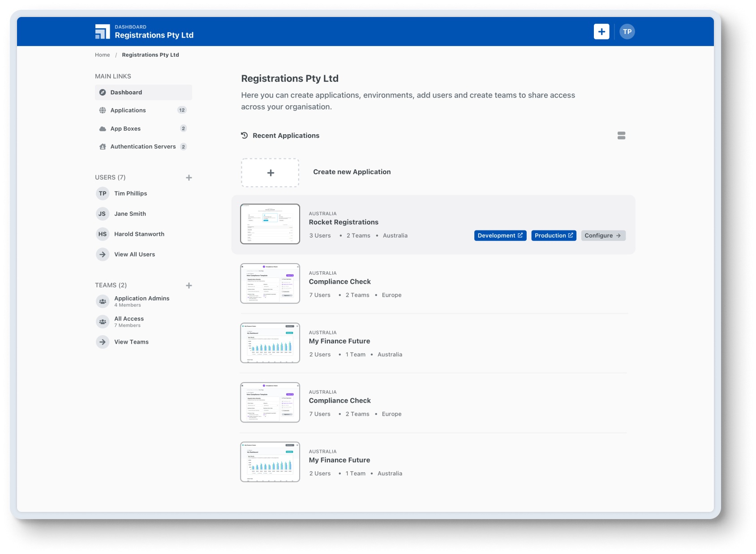The width and height of the screenshot is (756, 554).
Task: Click the Authentication Servers count badge
Action: coord(183,147)
